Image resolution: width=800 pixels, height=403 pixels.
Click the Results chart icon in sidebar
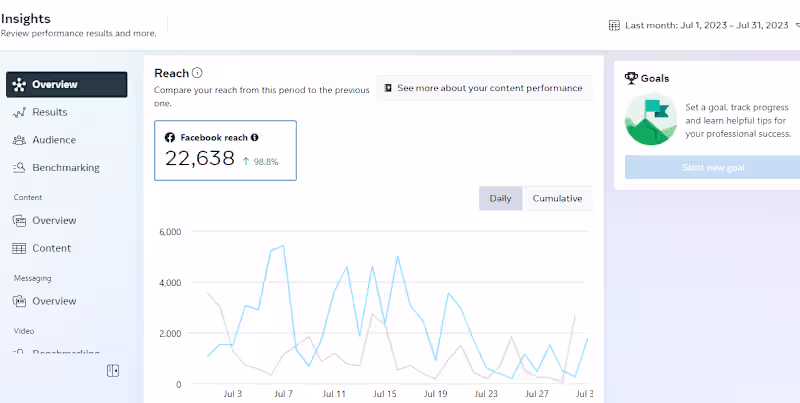tap(19, 113)
